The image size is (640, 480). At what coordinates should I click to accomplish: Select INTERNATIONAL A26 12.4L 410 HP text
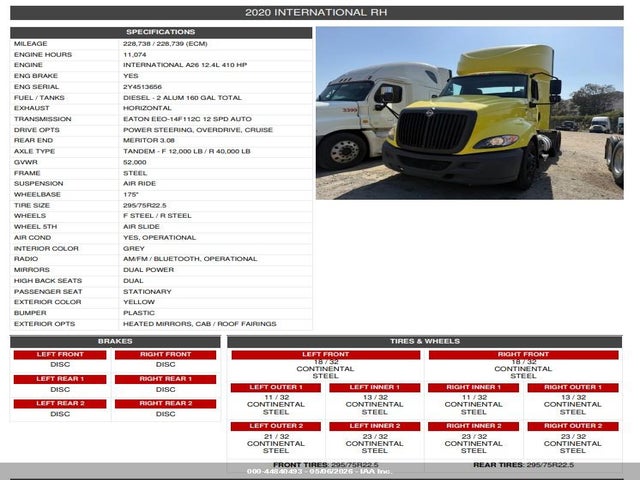tap(185, 65)
